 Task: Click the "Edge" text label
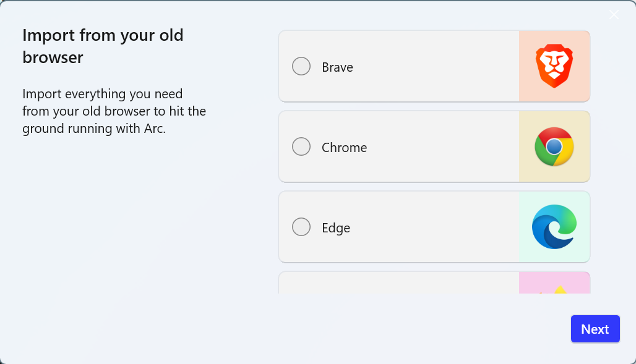[336, 228]
